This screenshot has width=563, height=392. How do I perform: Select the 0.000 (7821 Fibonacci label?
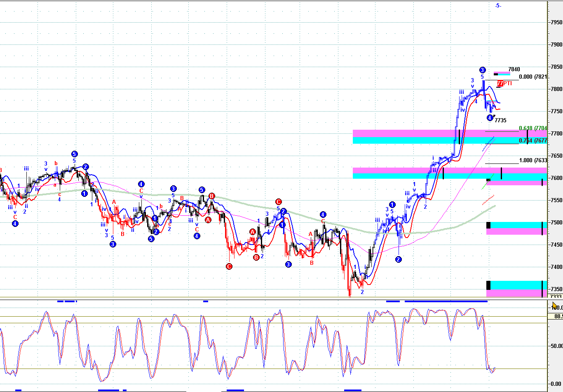[x=533, y=77]
